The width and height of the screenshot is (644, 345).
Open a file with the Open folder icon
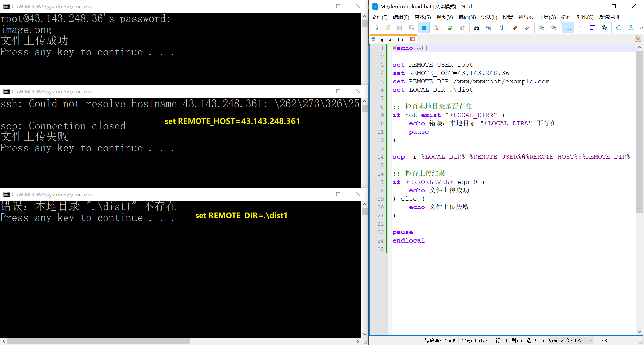click(387, 28)
